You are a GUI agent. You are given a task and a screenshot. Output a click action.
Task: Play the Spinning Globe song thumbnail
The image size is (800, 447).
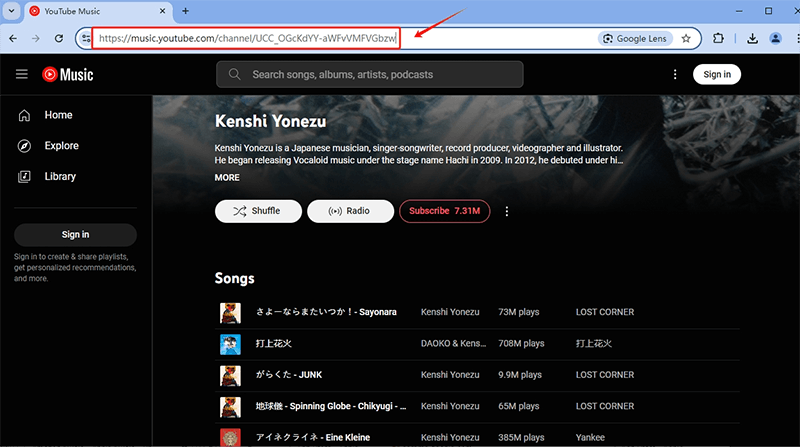coord(230,407)
